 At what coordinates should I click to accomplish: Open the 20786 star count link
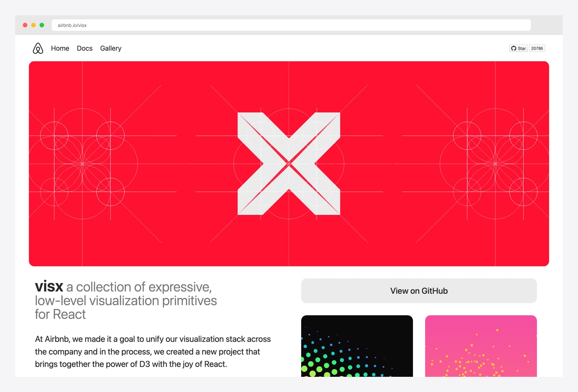[x=537, y=48]
